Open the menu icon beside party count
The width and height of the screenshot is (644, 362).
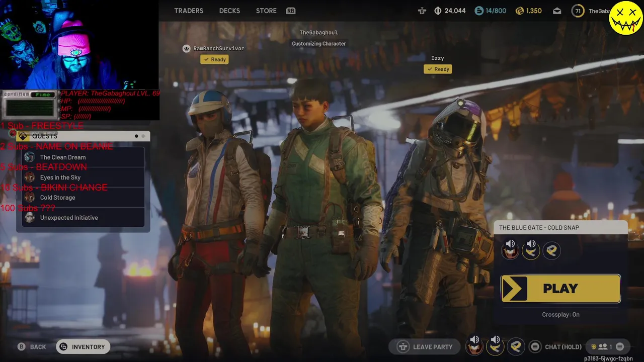pyautogui.click(x=620, y=347)
